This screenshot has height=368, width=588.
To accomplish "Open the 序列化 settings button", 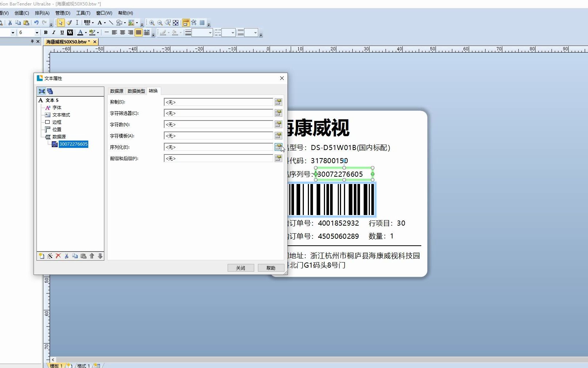I will tap(278, 147).
